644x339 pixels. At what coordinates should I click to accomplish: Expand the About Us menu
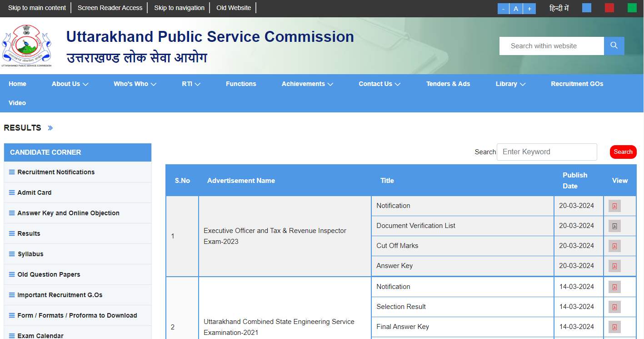point(70,84)
